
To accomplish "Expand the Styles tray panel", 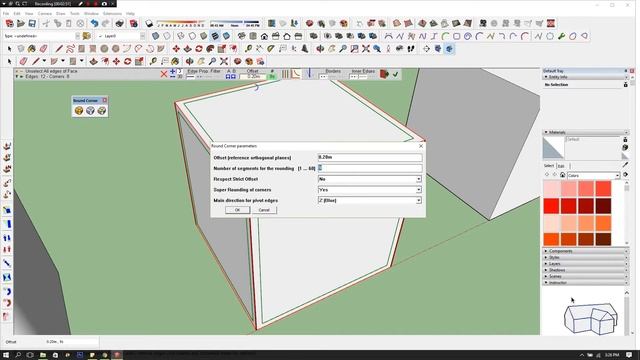I will click(585, 258).
